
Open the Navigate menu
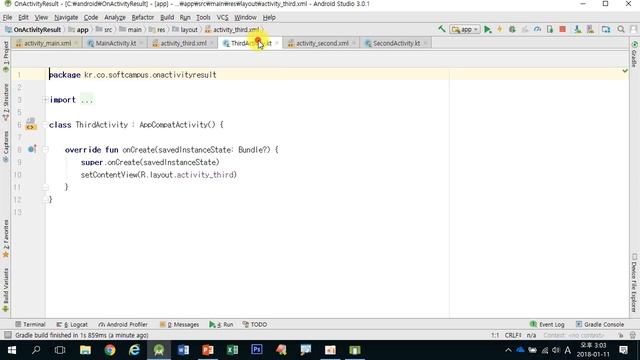tap(66, 17)
